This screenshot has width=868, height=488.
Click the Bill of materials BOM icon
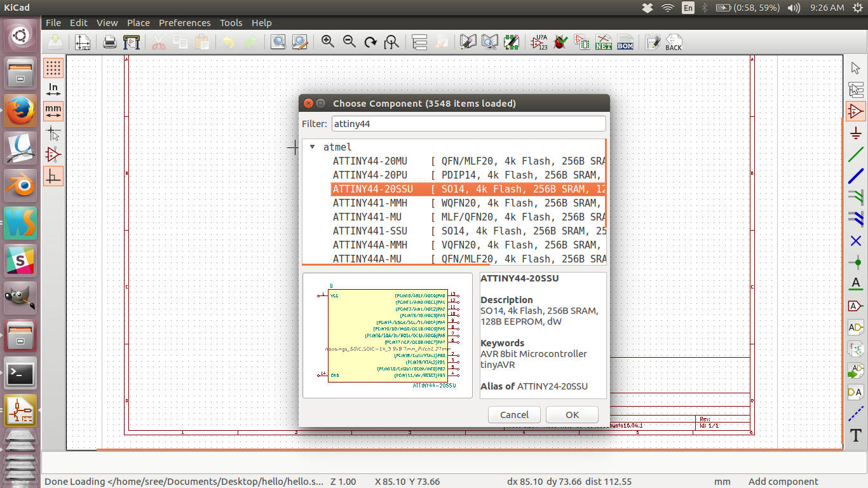(625, 43)
